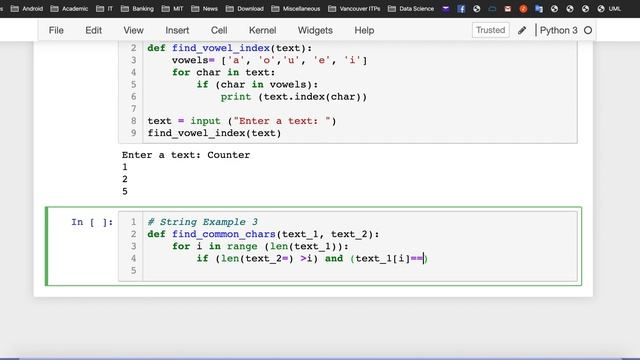This screenshot has width=640, height=360.
Task: Open the Insert menu
Action: coord(177,30)
